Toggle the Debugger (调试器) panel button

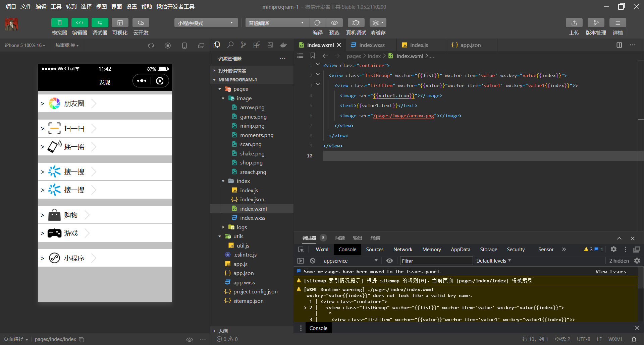(x=100, y=23)
